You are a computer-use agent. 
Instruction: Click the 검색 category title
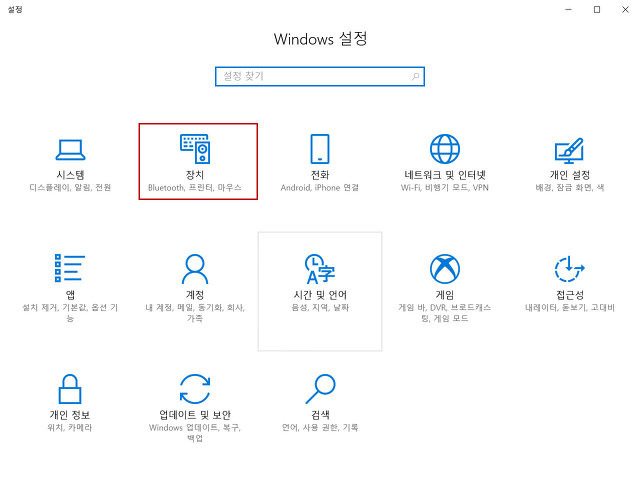pyautogui.click(x=320, y=415)
